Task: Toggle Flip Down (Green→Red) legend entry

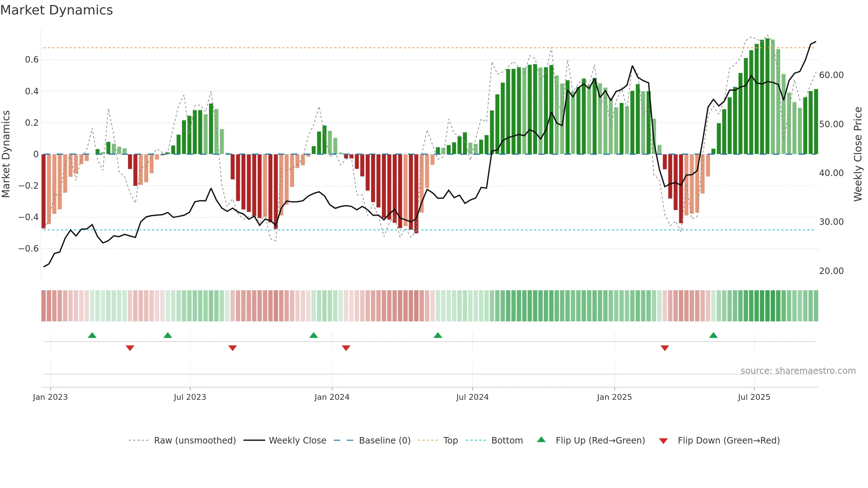Action: [719, 440]
